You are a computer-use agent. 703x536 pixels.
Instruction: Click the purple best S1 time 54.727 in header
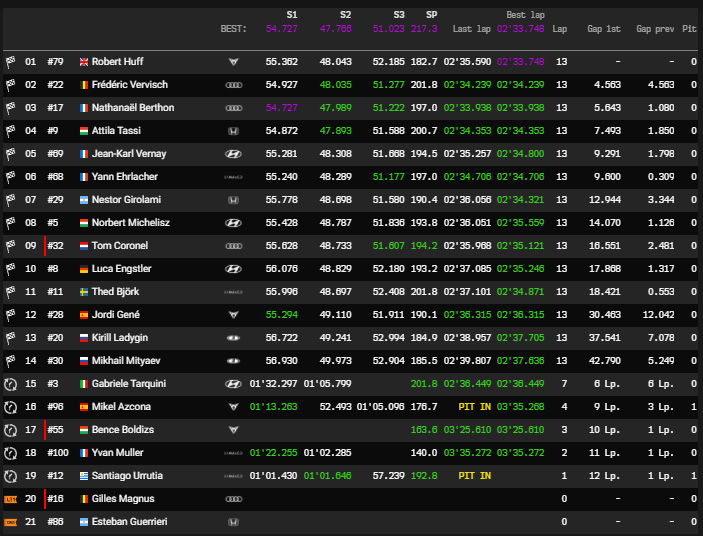point(282,29)
